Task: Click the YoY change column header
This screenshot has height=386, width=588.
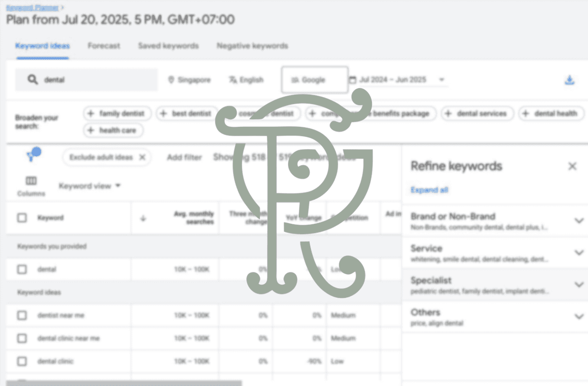Action: coord(303,218)
